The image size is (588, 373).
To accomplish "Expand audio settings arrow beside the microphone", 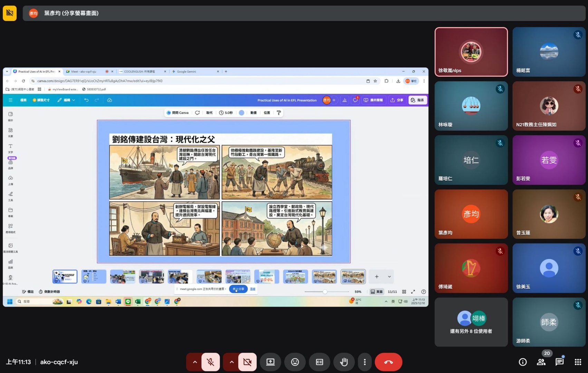I will tap(195, 362).
